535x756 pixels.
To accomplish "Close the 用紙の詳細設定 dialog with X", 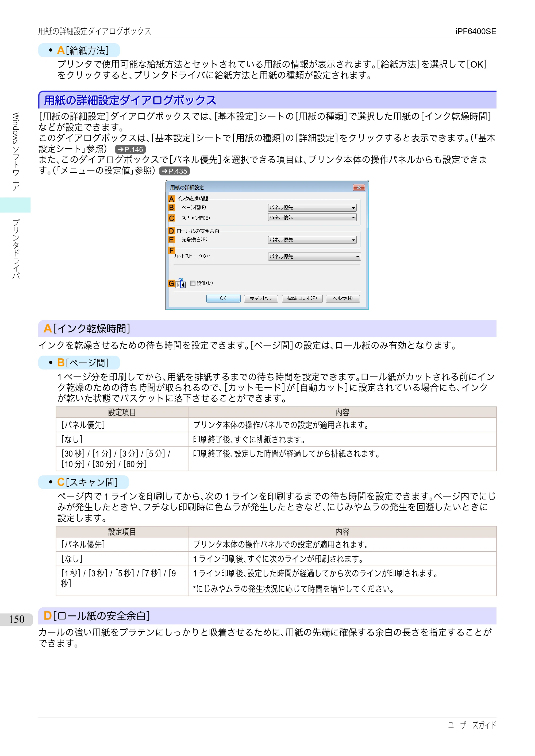I will click(359, 187).
